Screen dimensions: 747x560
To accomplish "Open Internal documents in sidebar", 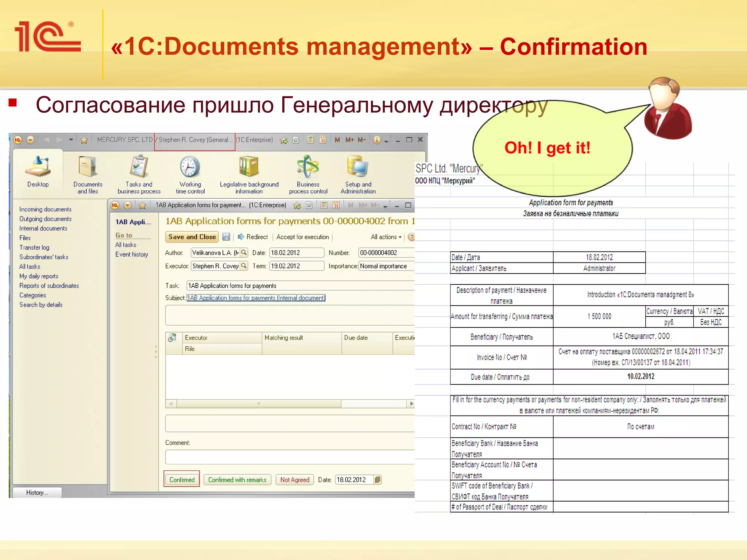I will pos(43,228).
